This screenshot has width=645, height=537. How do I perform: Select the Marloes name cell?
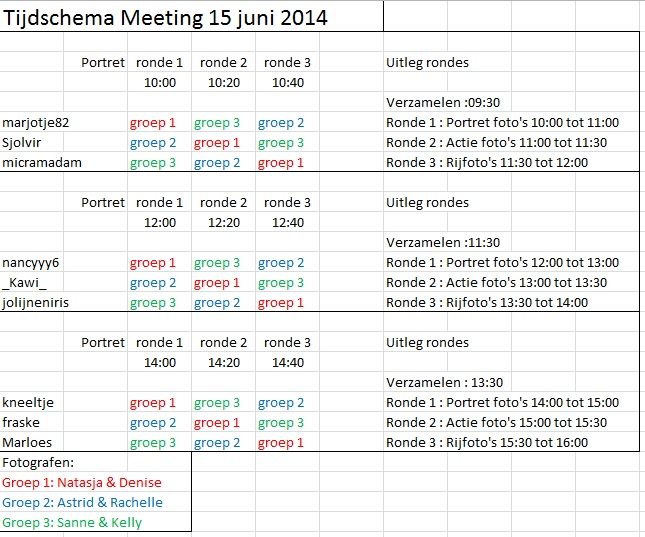pos(27,443)
